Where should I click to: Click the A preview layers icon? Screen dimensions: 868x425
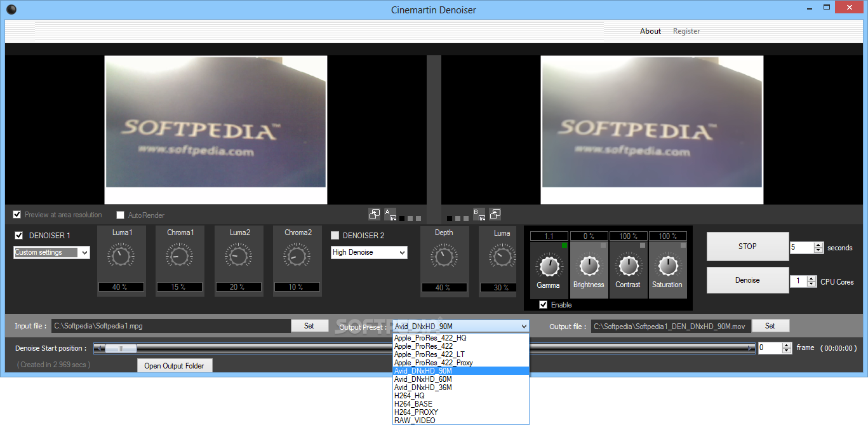(390, 214)
